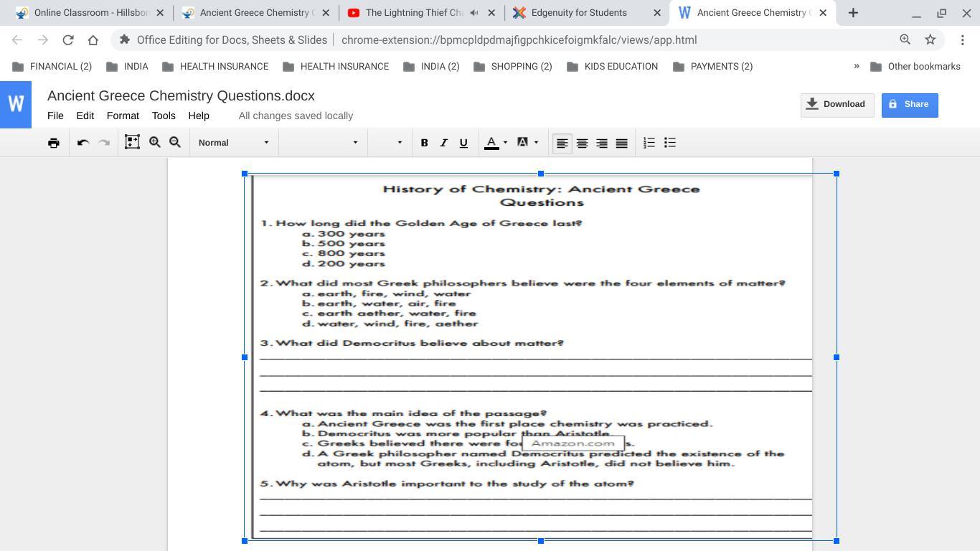Reload the page in the browser
The width and height of the screenshot is (980, 551).
coord(68,40)
